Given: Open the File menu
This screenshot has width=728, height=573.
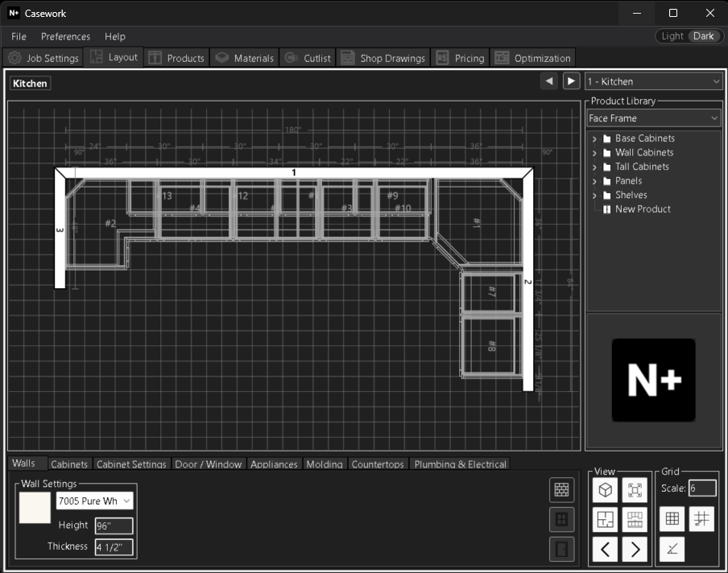Looking at the screenshot, I should (x=19, y=37).
